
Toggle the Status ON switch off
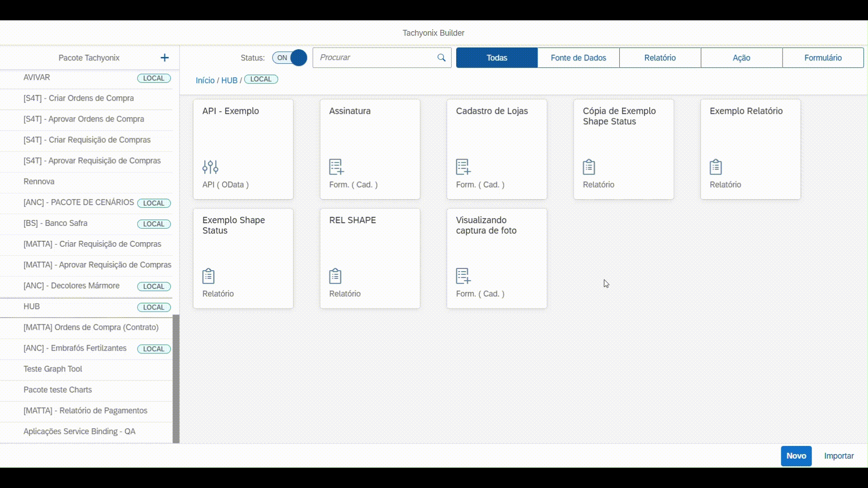point(289,58)
